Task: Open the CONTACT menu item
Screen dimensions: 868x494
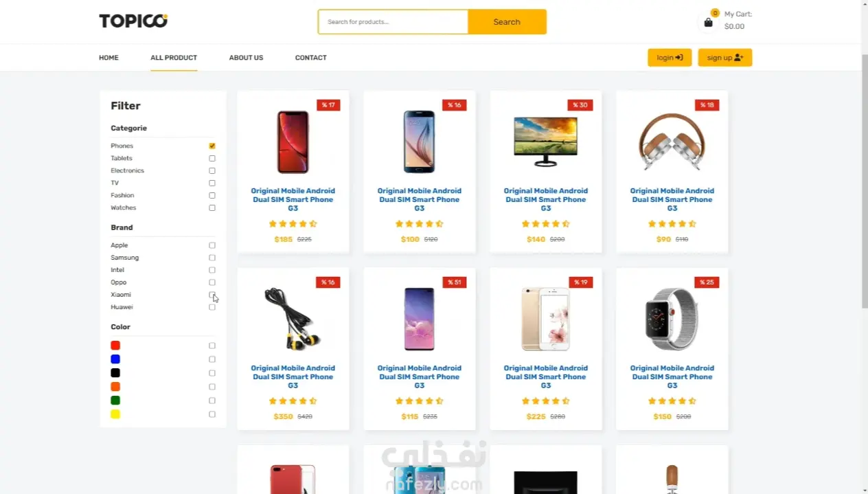Action: coord(310,58)
